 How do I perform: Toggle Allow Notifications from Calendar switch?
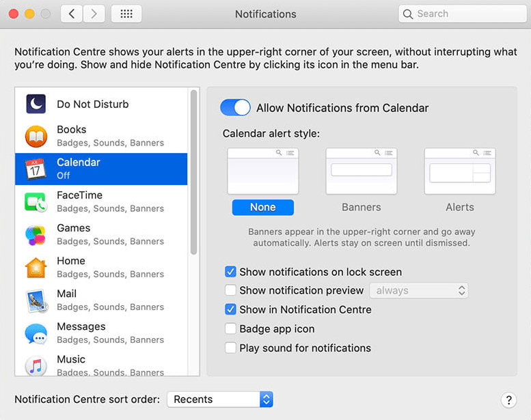pos(235,108)
